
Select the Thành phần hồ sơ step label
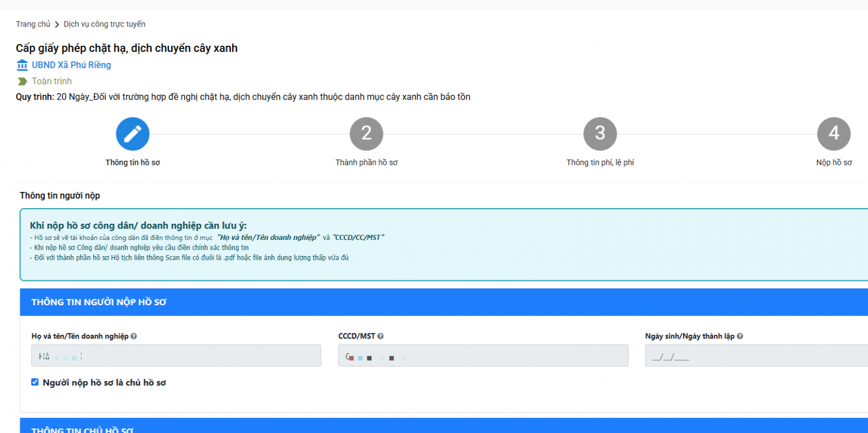(x=366, y=162)
